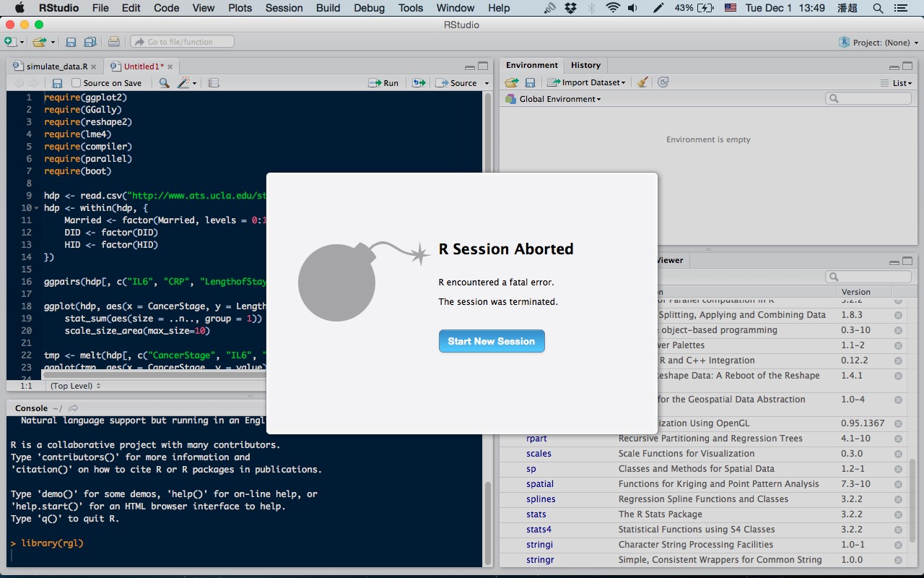Click the Print document icon
Image resolution: width=924 pixels, height=578 pixels.
[114, 42]
